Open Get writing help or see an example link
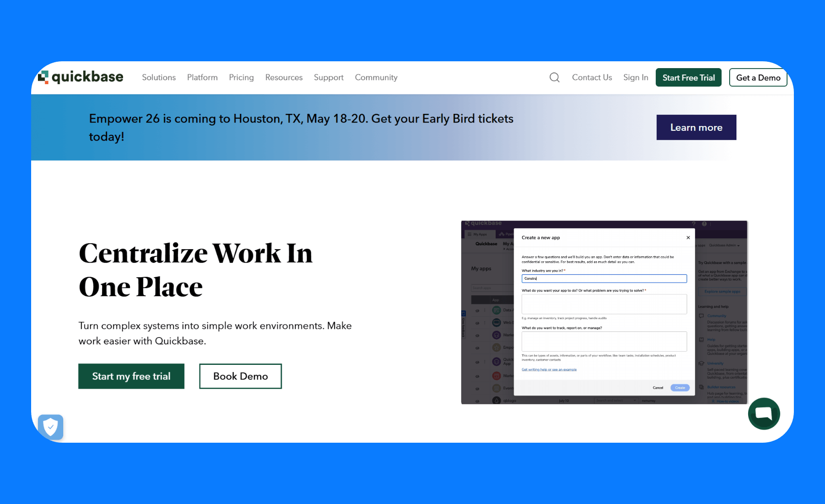Screen dimensions: 825x504 click(x=549, y=370)
